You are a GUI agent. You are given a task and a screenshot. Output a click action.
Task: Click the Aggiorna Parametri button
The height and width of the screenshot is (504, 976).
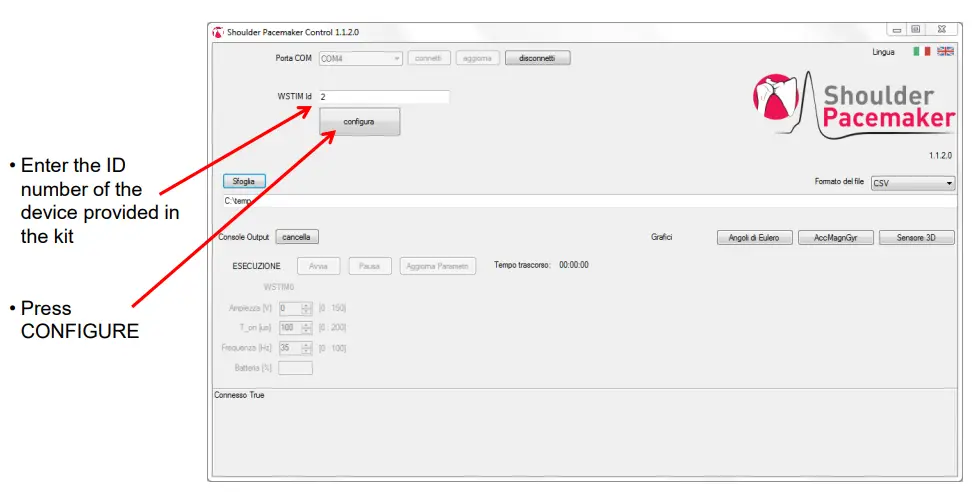[438, 266]
